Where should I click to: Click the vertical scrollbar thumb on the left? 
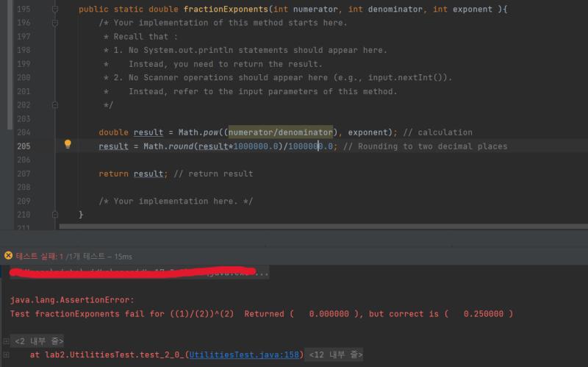point(10,65)
